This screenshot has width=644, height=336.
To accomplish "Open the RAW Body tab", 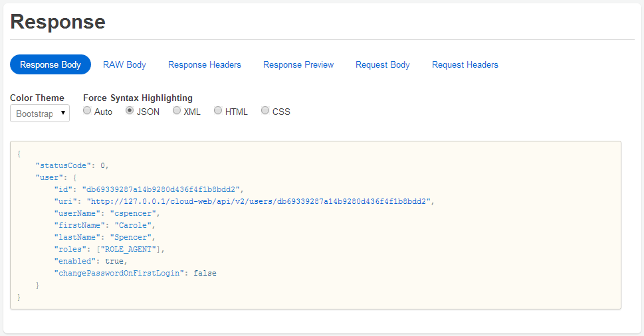I will 124,64.
